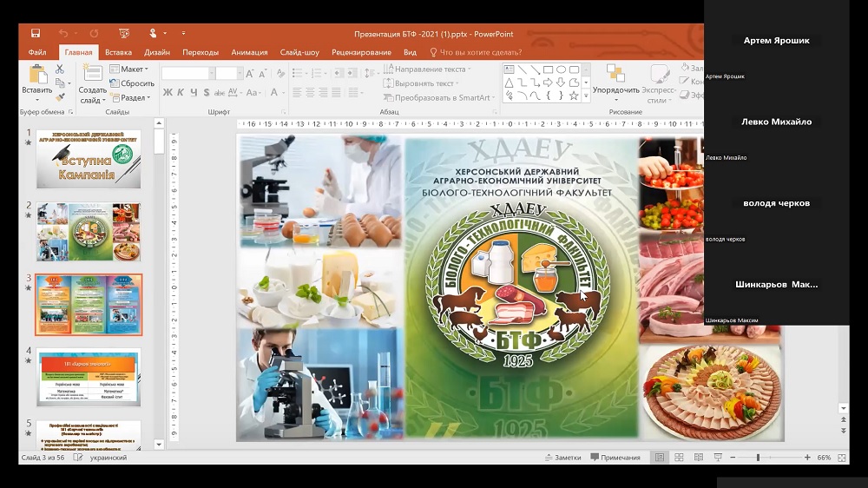
Task: Click the Format Painter brush icon
Action: point(60,97)
